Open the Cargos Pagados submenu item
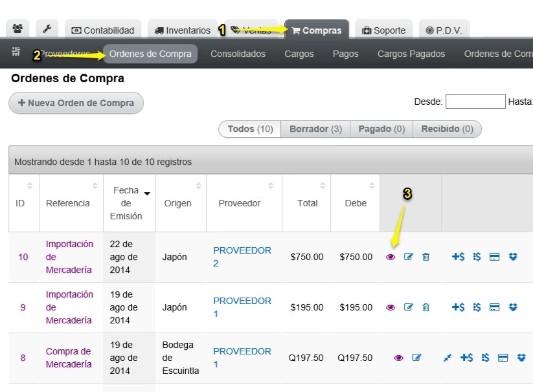 pyautogui.click(x=411, y=54)
